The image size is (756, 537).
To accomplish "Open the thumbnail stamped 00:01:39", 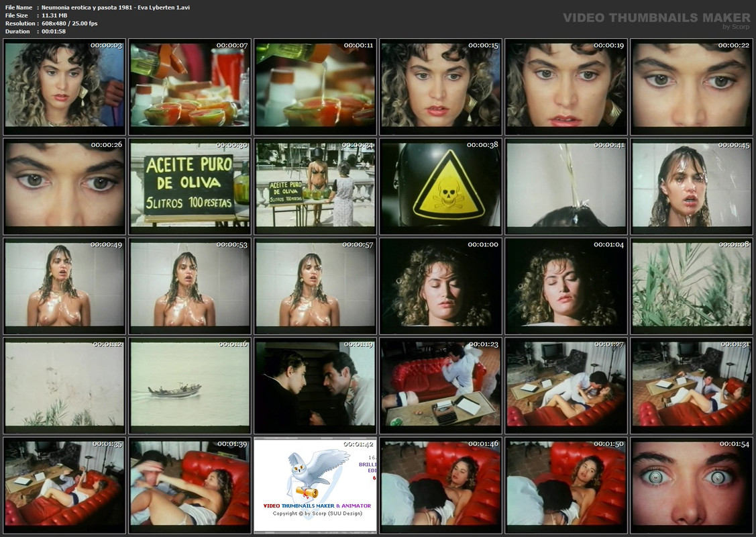I will point(189,485).
